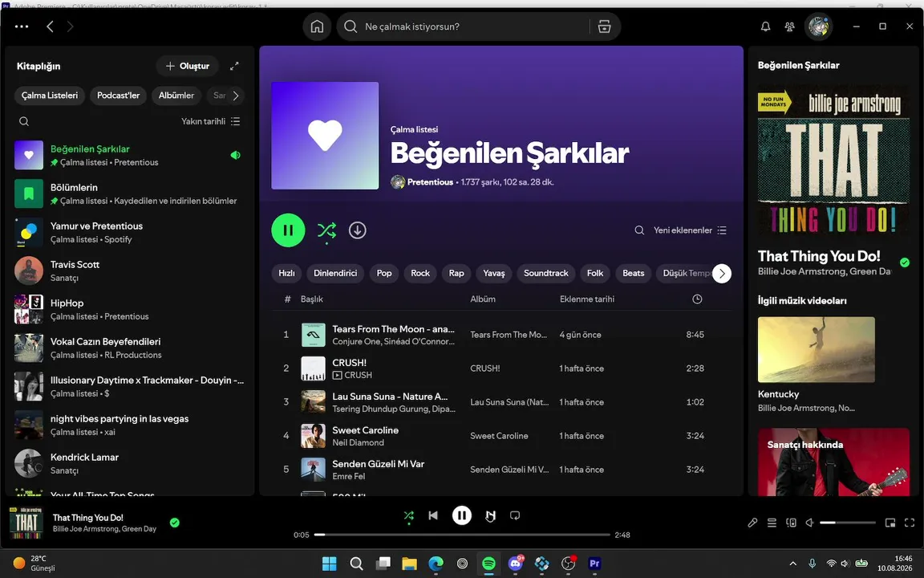Viewport: 924px width, 578px height.
Task: Show more library filter chips
Action: click(235, 96)
